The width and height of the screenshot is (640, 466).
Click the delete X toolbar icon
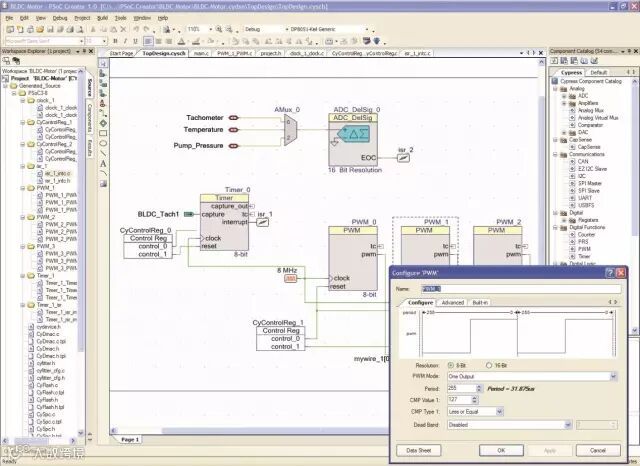[123, 29]
